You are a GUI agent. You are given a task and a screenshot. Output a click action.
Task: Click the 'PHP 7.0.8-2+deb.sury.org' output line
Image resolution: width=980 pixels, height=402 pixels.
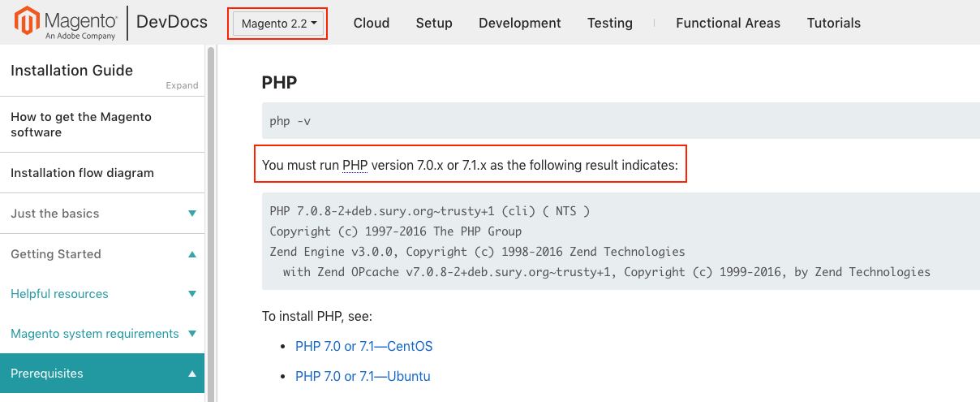[429, 211]
